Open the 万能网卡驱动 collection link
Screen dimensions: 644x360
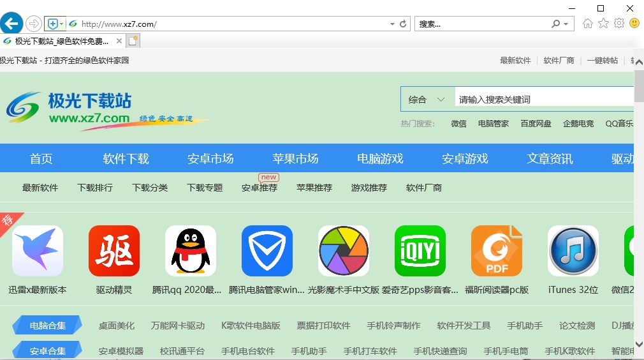coord(178,326)
